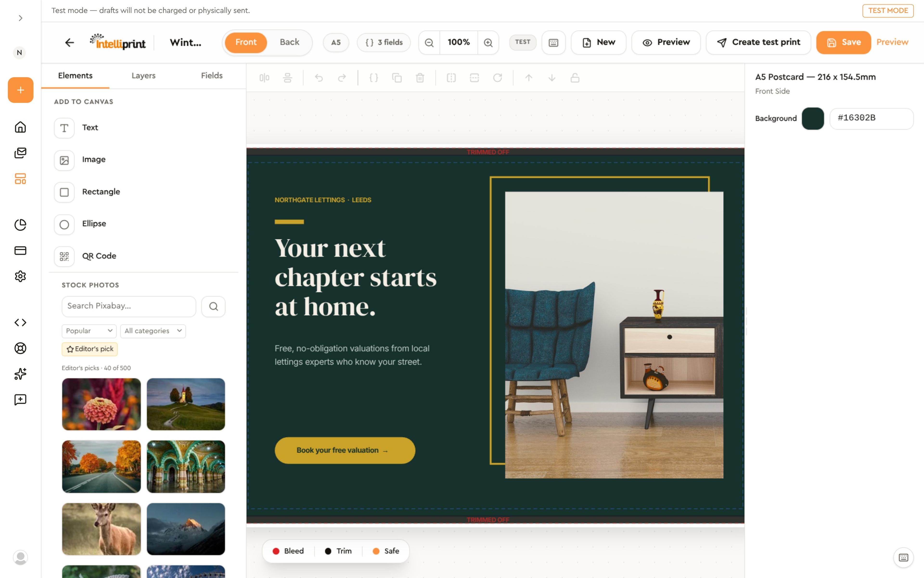Click the redo arrow in canvas toolbar
924x578 pixels.
342,78
